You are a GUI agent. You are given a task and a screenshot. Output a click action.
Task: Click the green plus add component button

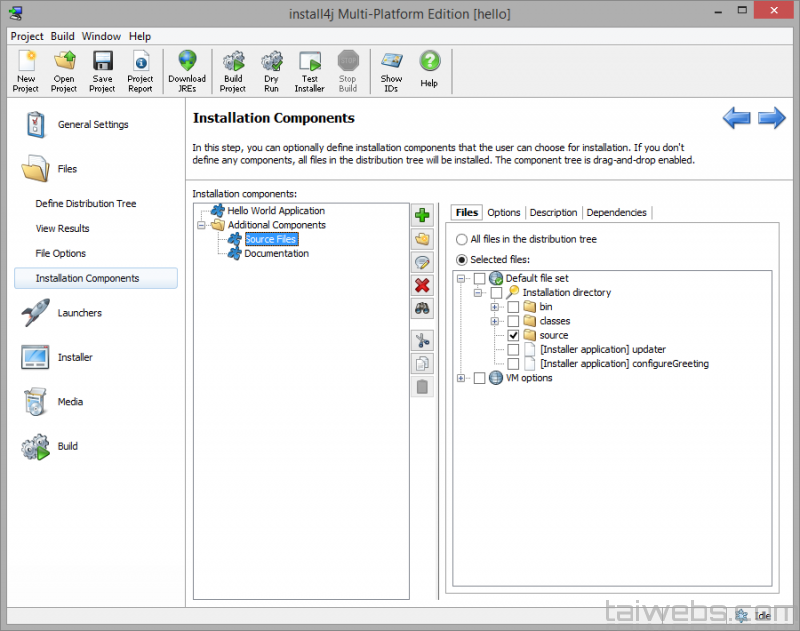point(422,215)
